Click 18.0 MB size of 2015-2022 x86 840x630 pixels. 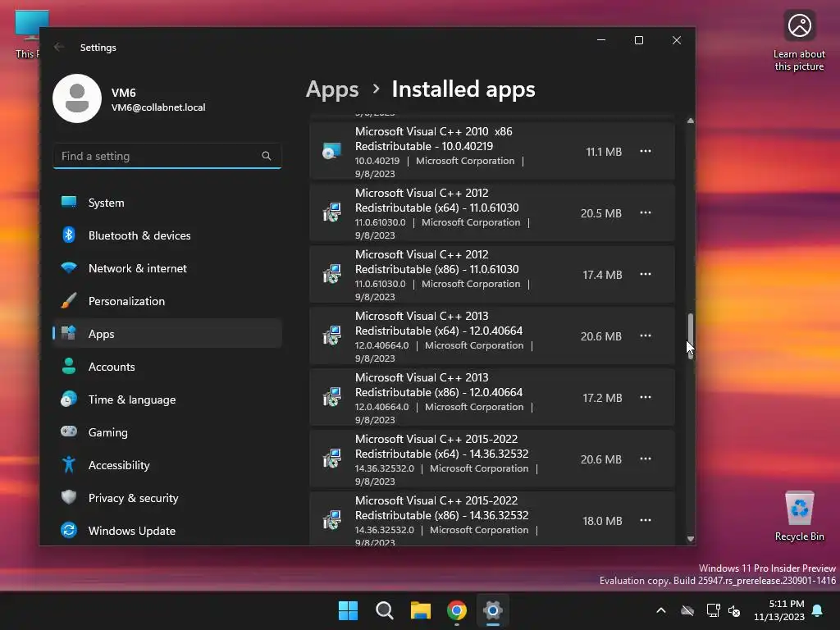click(602, 521)
